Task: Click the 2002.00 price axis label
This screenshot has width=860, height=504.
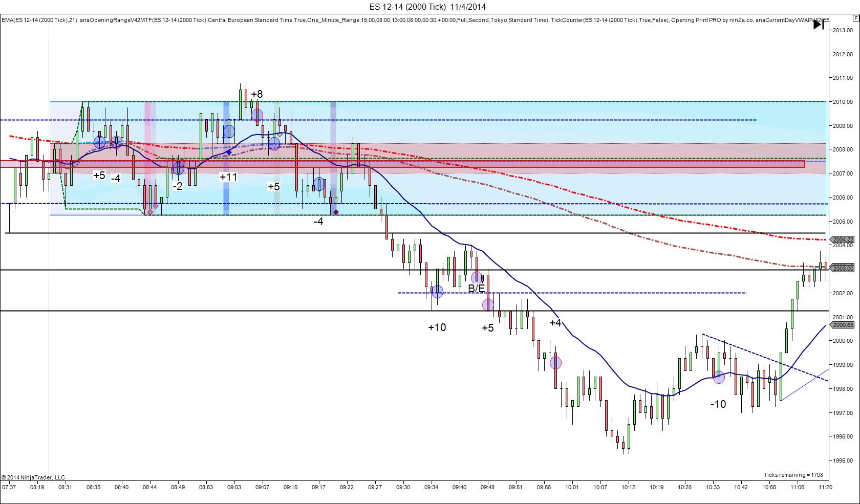Action: [843, 293]
